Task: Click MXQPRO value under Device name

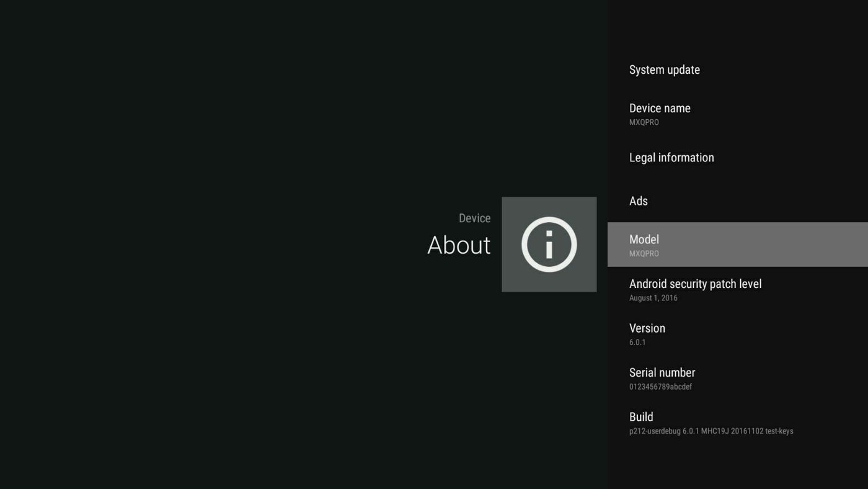Action: (644, 123)
